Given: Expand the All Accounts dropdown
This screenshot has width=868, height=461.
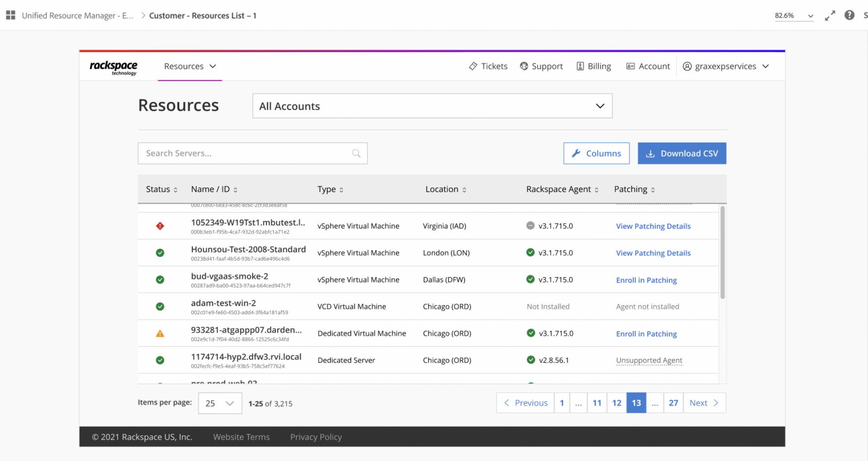Looking at the screenshot, I should pos(432,106).
